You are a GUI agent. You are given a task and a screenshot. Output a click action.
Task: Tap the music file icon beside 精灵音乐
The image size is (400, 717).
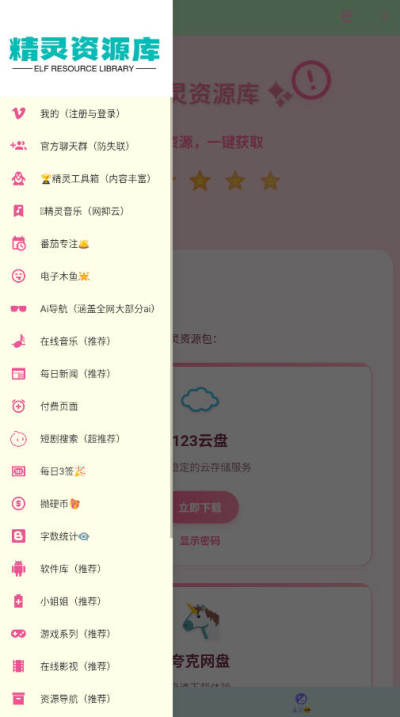point(18,211)
